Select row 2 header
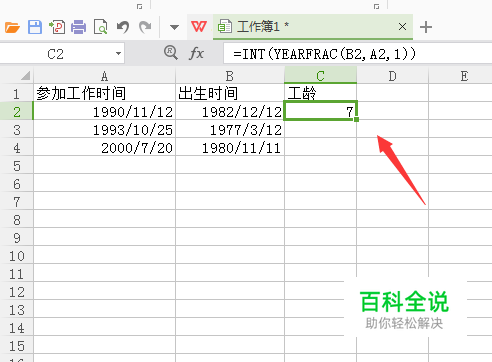492x362 pixels. (17, 111)
